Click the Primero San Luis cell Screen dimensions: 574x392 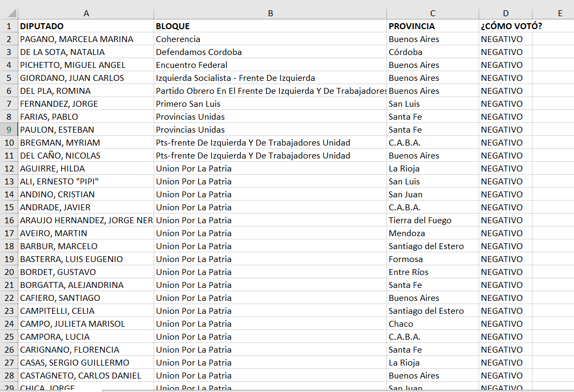[x=270, y=104]
